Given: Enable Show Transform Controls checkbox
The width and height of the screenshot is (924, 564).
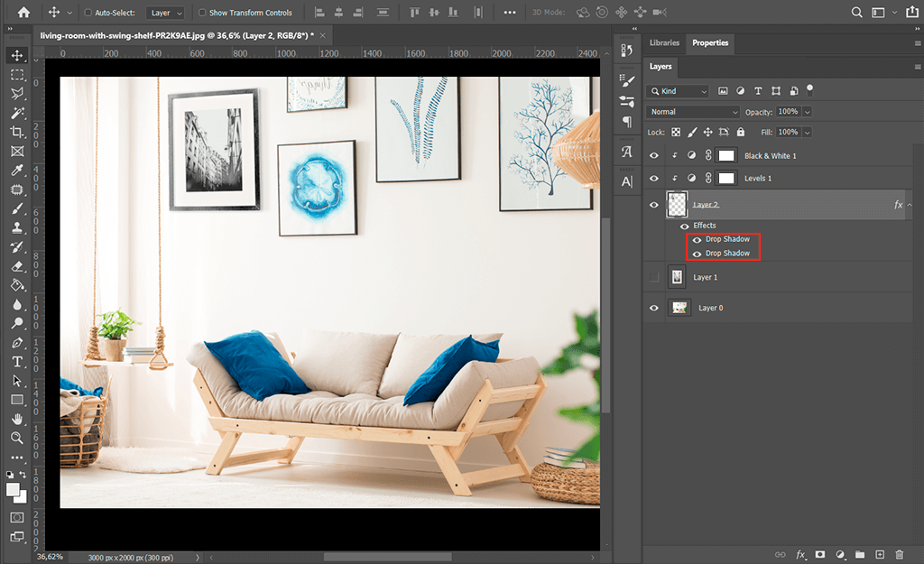Looking at the screenshot, I should 202,13.
